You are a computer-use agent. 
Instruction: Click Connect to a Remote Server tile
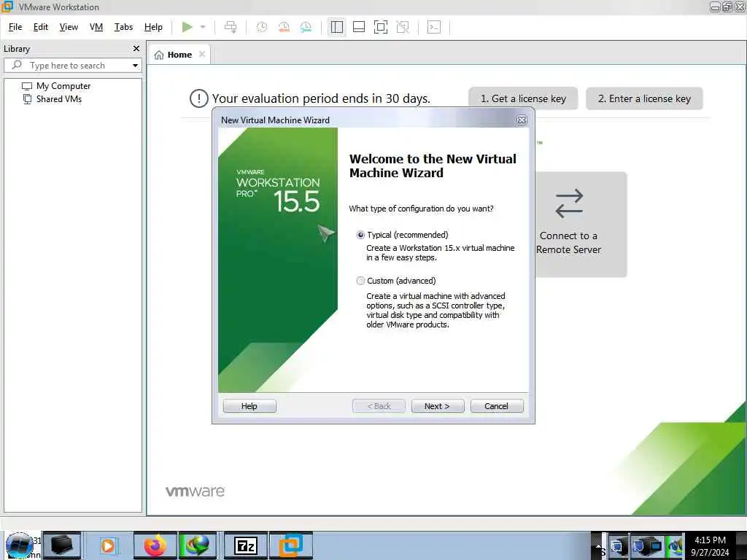click(x=580, y=225)
